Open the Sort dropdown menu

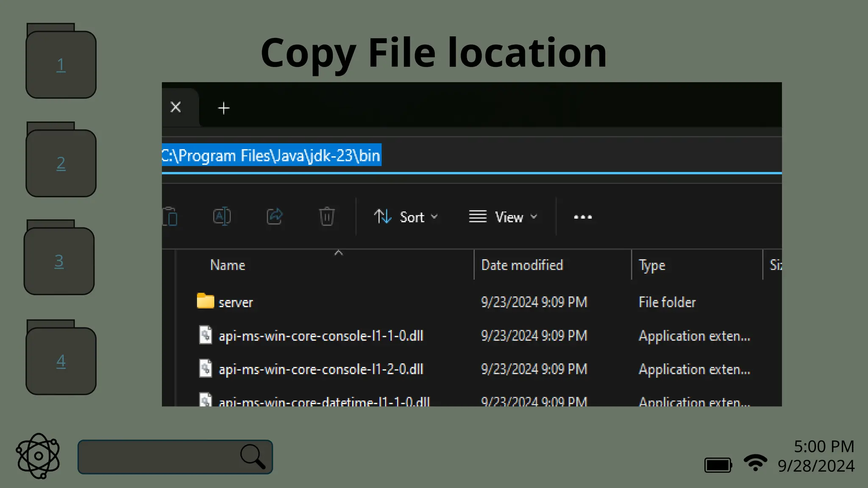tap(406, 217)
